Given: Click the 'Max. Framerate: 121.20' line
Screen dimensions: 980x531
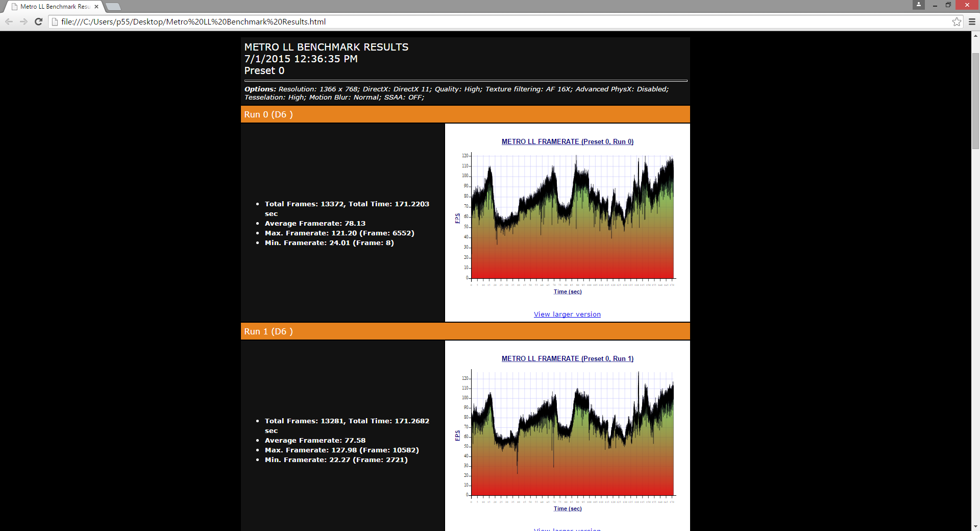Looking at the screenshot, I should click(x=339, y=233).
